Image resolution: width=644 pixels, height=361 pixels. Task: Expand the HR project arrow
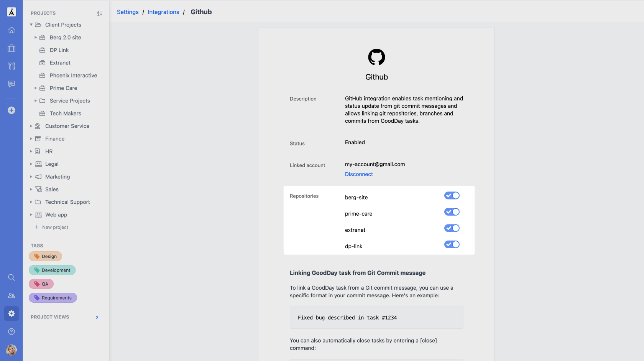[31, 151]
